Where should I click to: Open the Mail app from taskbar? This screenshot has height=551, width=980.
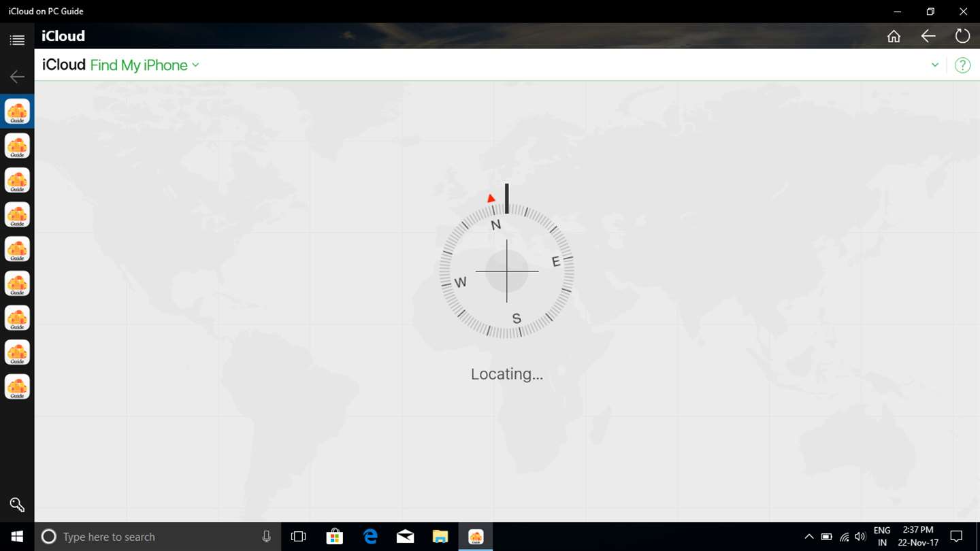click(405, 537)
